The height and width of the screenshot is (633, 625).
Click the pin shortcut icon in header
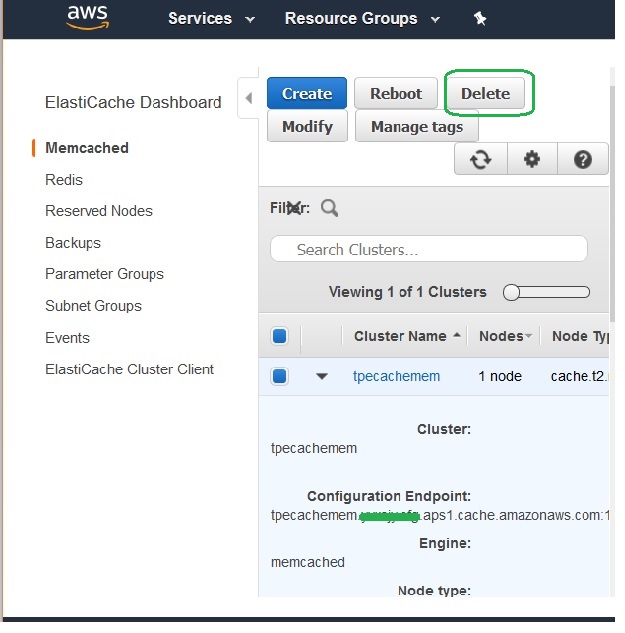click(480, 18)
